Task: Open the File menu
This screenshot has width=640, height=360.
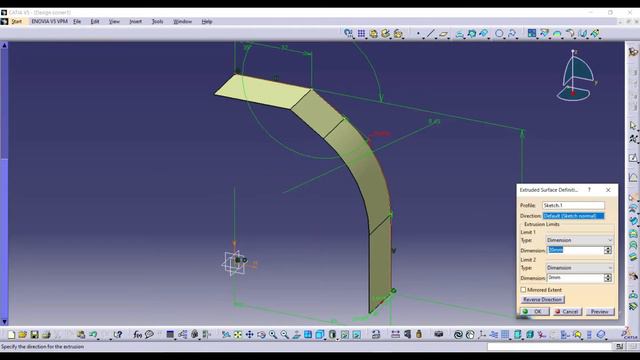Action: 77,21
